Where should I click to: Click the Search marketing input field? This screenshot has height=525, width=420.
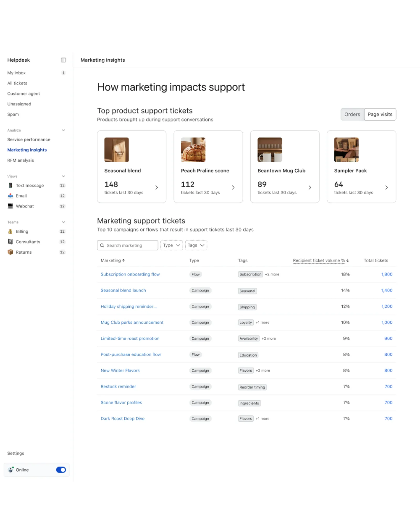[x=128, y=245]
